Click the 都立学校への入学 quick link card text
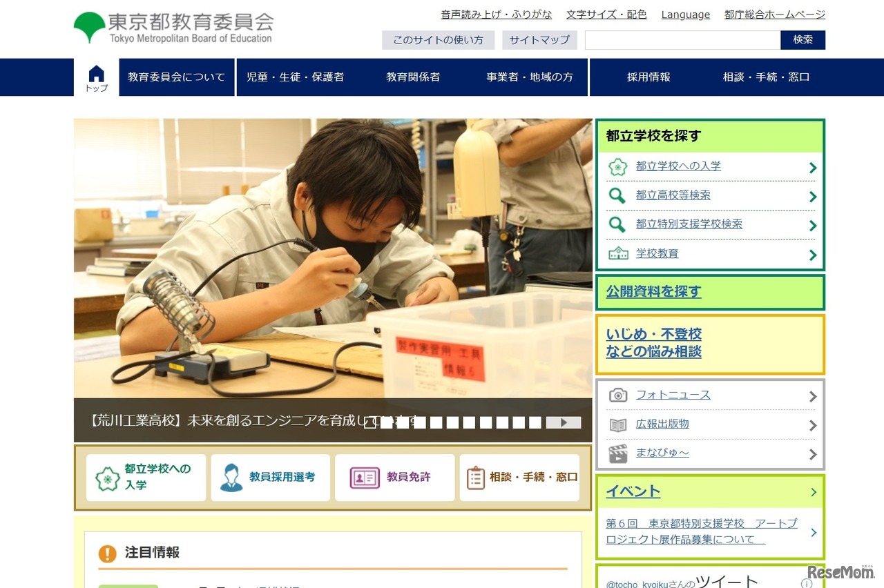 pyautogui.click(x=158, y=477)
